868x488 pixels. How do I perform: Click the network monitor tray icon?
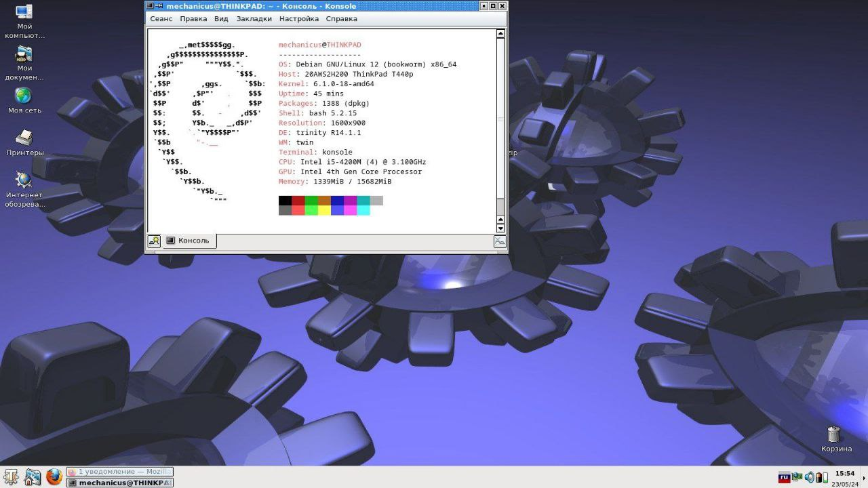pos(797,477)
